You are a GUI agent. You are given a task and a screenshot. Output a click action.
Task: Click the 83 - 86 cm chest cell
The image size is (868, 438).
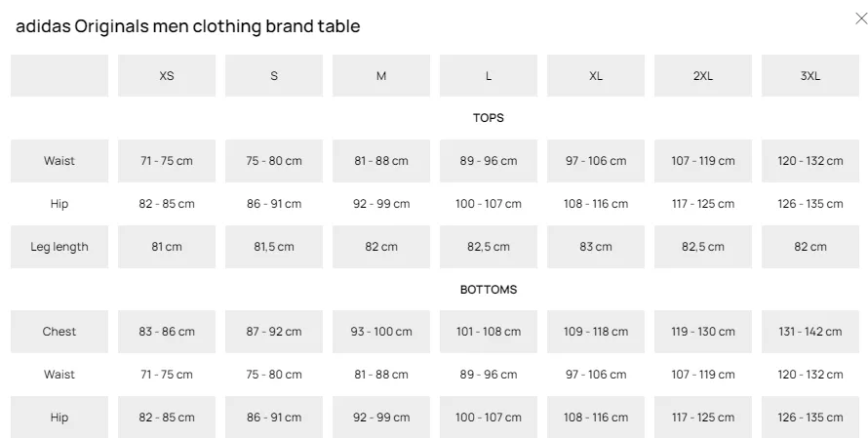coord(167,332)
